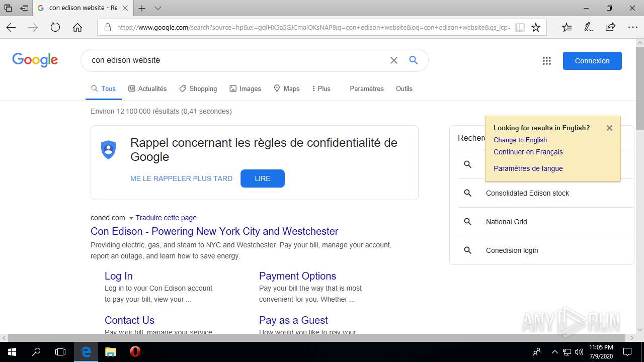The height and width of the screenshot is (362, 644).
Task: Open the Google apps grid
Action: pyautogui.click(x=547, y=61)
